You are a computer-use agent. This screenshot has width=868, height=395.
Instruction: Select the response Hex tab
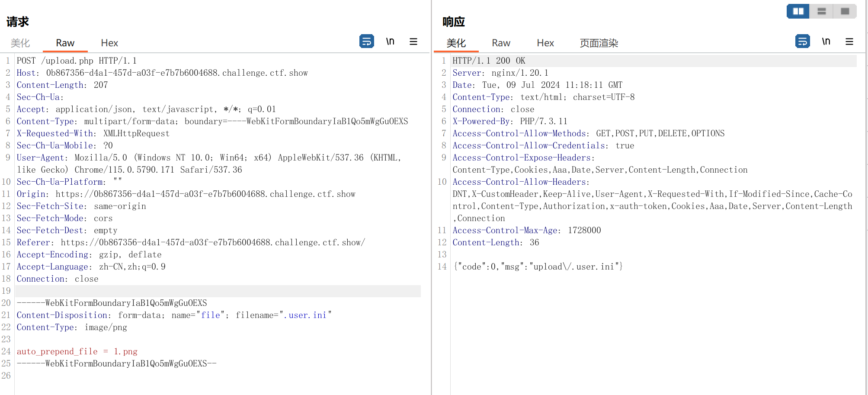coord(545,43)
